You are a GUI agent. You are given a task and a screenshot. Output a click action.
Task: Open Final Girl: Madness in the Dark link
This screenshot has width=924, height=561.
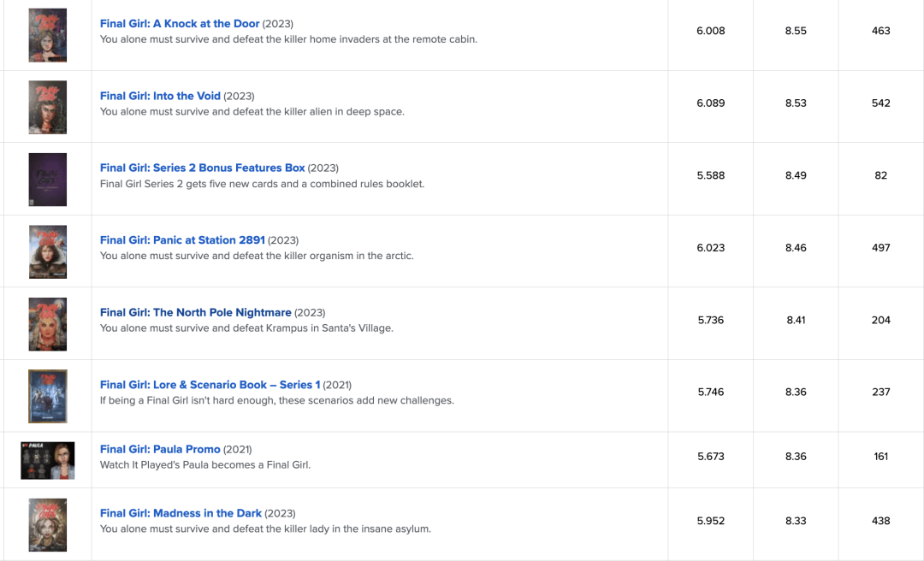pos(181,513)
